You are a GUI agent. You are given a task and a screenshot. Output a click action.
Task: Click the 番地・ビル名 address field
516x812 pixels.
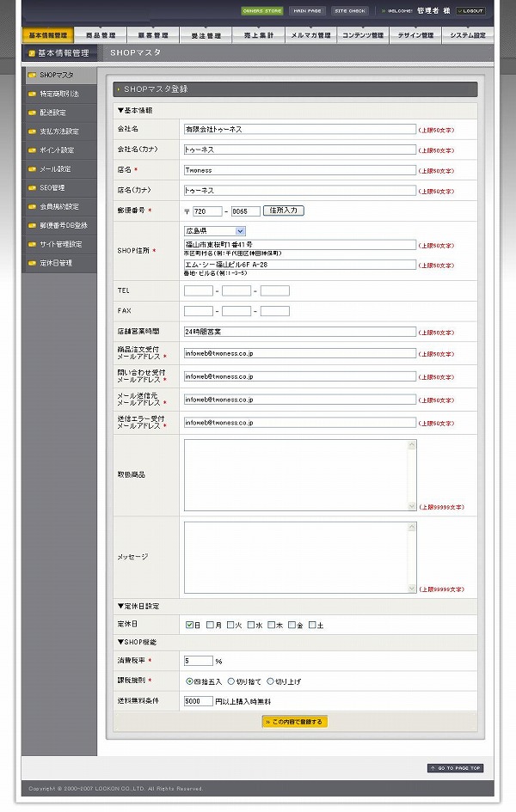click(x=300, y=265)
